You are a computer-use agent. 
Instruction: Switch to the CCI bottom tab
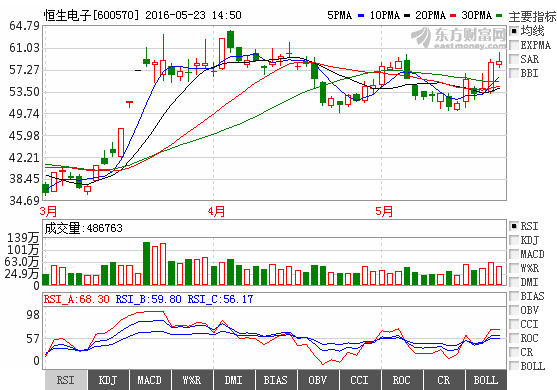click(359, 380)
